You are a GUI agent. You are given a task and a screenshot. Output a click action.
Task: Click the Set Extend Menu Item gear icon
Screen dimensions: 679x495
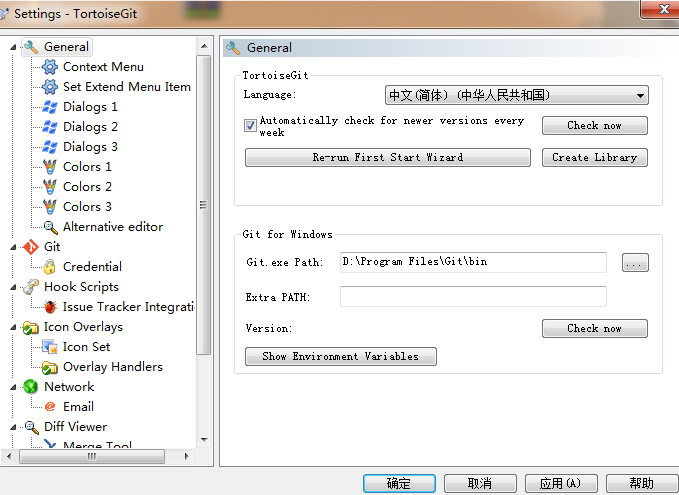pos(50,87)
